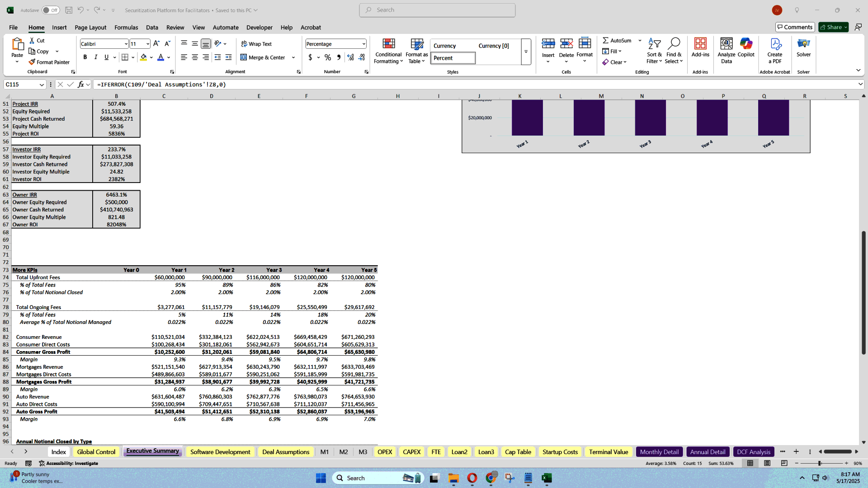Expand the Merge & Center dropdown arrow
This screenshot has height=488, width=868.
click(293, 57)
